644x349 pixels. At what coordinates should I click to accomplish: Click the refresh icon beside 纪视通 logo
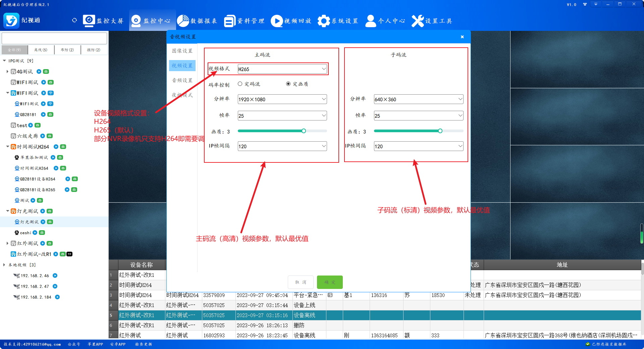(74, 20)
